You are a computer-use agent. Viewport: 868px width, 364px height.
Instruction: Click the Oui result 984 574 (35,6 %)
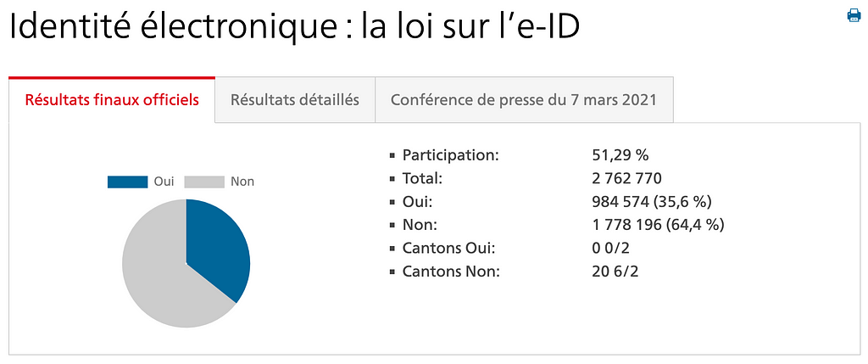pos(652,202)
